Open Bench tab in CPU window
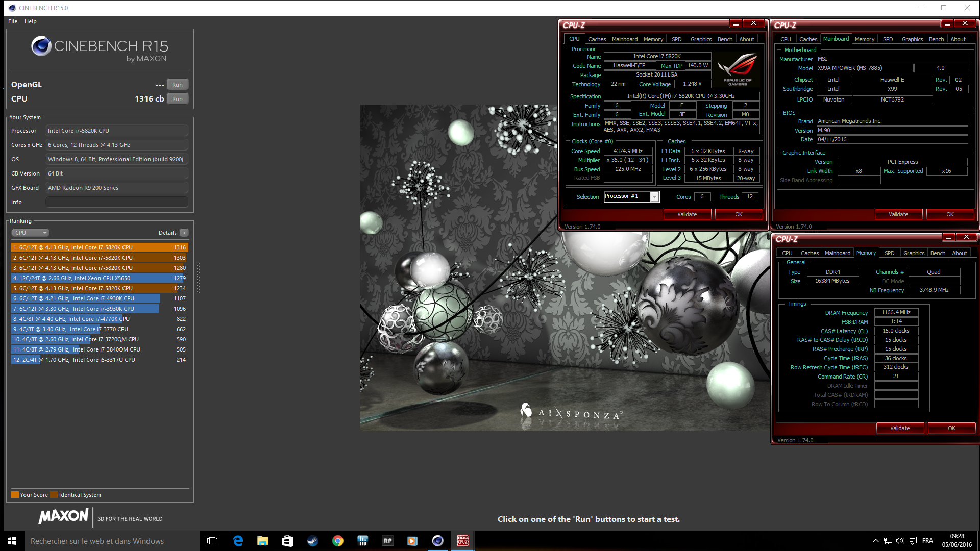This screenshot has height=551, width=980. (725, 39)
